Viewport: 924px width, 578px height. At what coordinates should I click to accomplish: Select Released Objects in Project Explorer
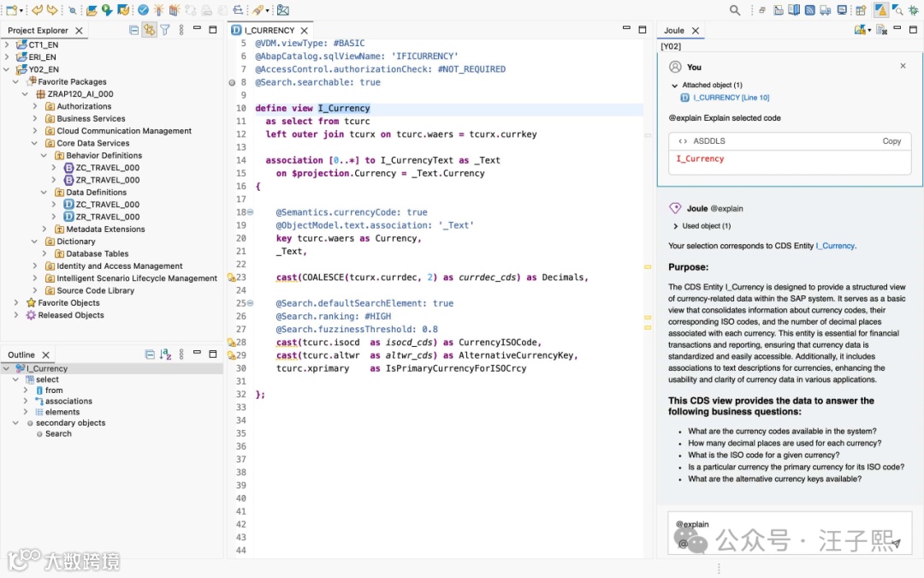point(71,315)
